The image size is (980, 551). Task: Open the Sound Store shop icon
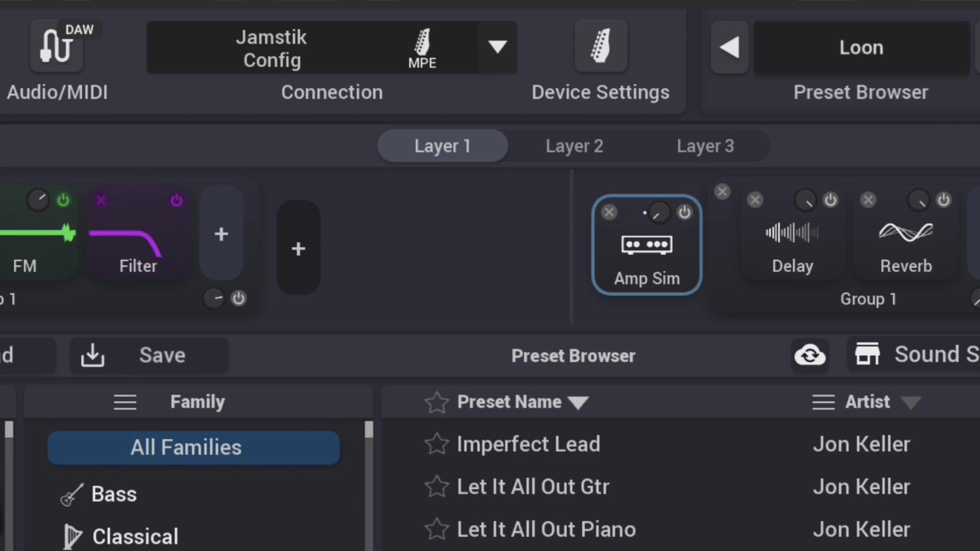[x=867, y=354]
